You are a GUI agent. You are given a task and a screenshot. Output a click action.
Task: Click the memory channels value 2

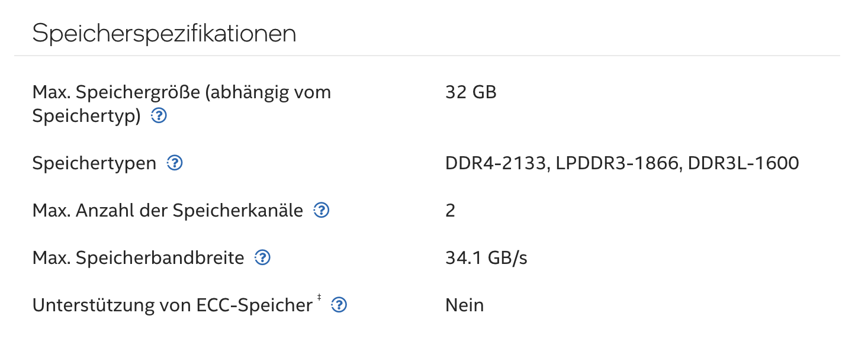click(x=450, y=211)
